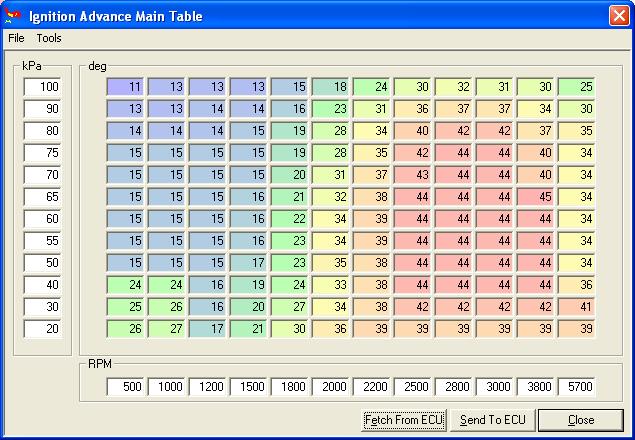Select the cell at 20 kPa, 1000 RPM
The height and width of the screenshot is (440, 635).
coord(166,329)
